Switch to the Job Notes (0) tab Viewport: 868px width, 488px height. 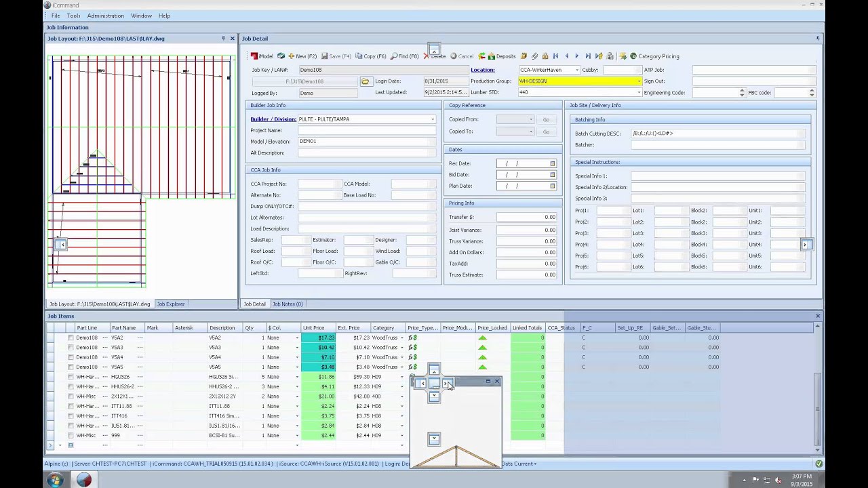tap(288, 304)
